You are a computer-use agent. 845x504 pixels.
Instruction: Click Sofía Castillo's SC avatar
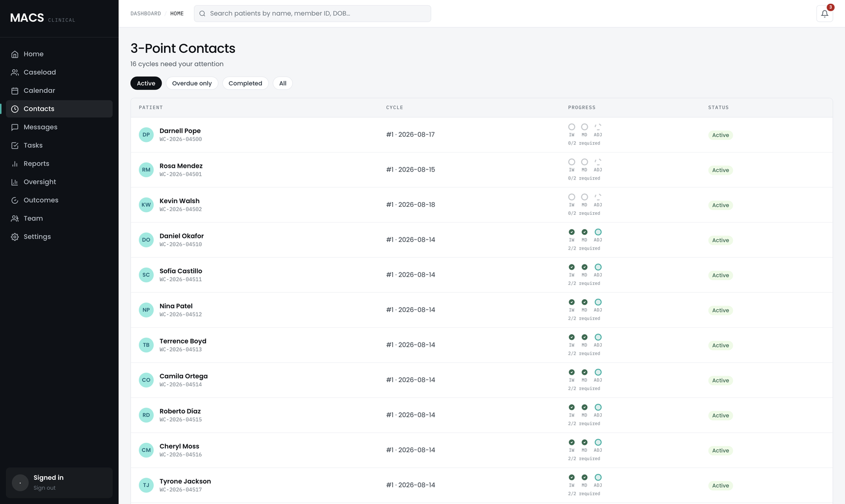tap(146, 275)
